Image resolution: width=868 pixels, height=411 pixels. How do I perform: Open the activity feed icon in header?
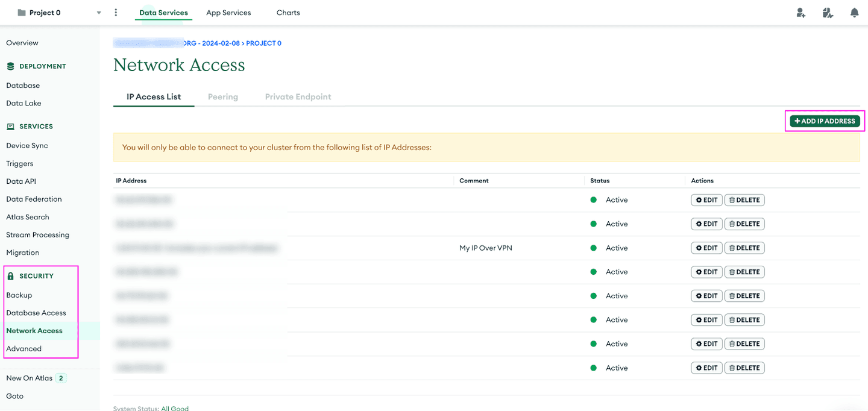click(x=828, y=13)
